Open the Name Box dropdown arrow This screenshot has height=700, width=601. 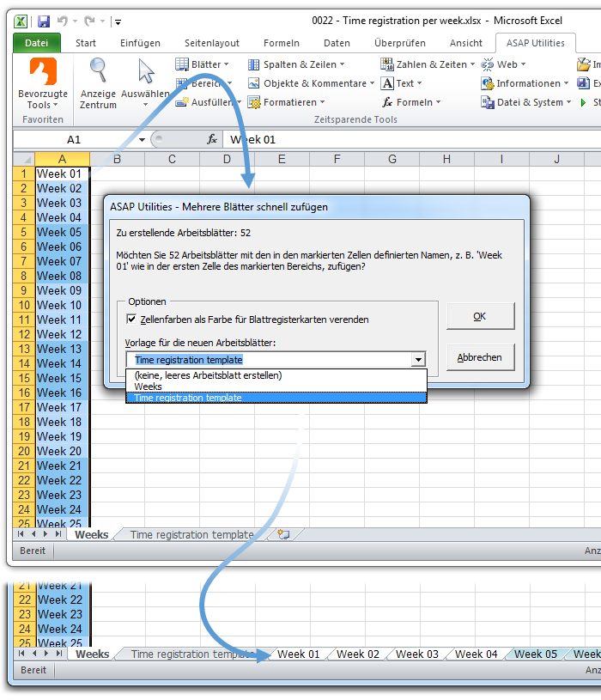142,140
